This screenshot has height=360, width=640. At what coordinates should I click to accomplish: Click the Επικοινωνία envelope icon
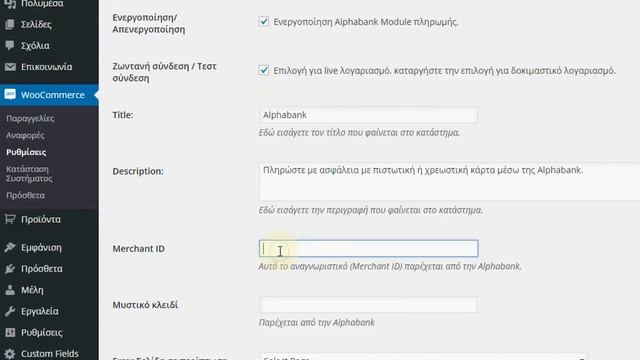tap(10, 67)
